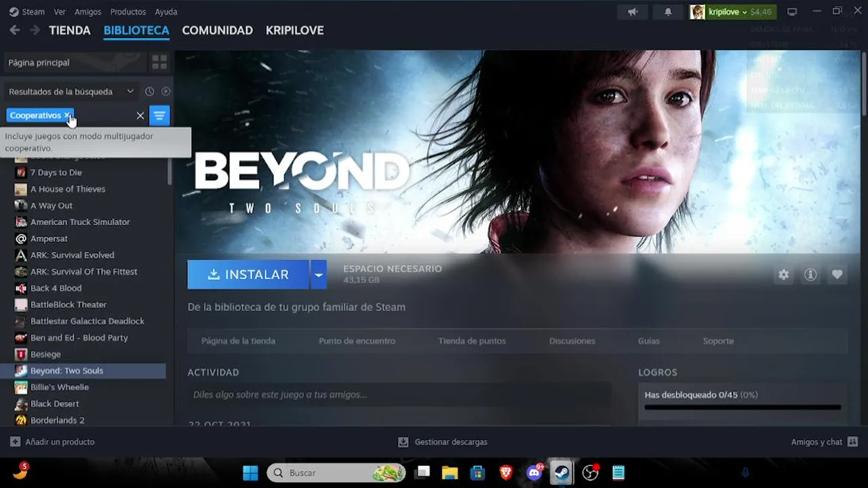Viewport: 868px width, 488px height.
Task: Click the game list scrollbar
Action: [170, 171]
